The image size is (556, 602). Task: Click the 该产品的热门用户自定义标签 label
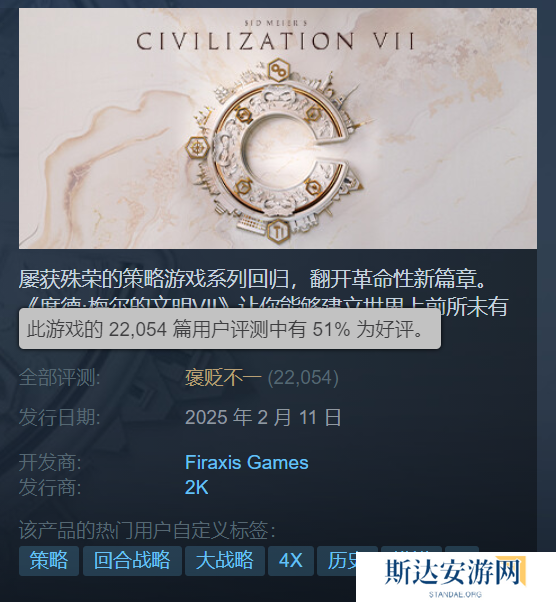point(147,531)
